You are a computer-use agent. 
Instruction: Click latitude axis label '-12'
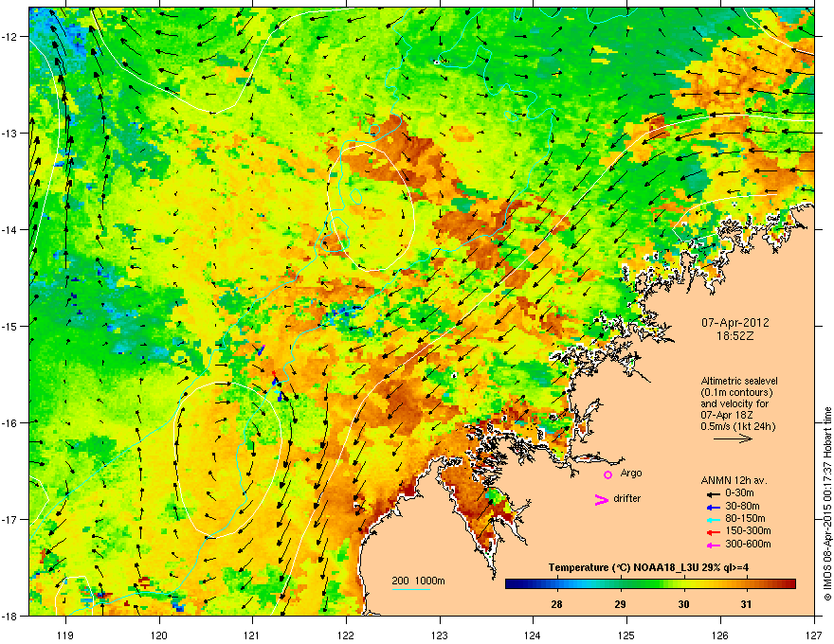(9, 37)
